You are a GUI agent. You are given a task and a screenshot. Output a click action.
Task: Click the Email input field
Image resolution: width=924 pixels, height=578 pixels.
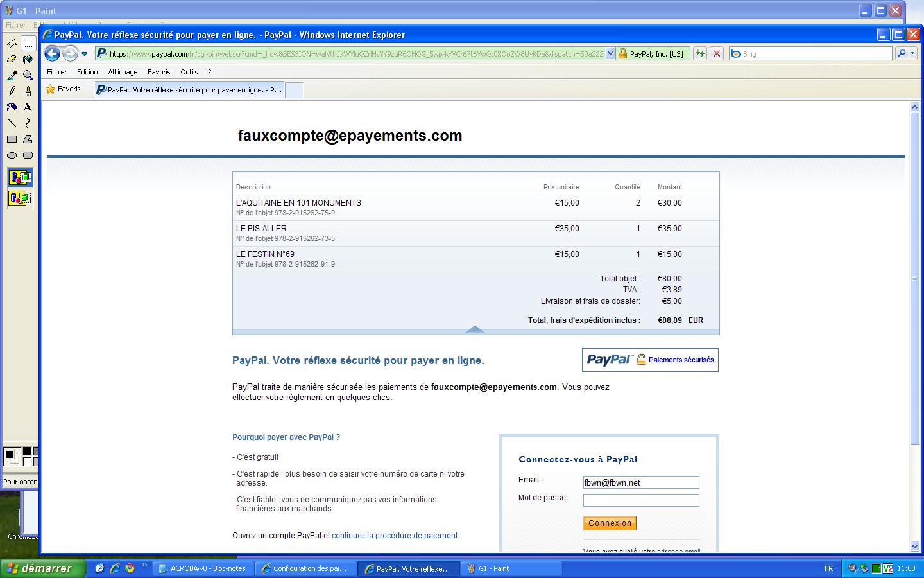tap(641, 482)
